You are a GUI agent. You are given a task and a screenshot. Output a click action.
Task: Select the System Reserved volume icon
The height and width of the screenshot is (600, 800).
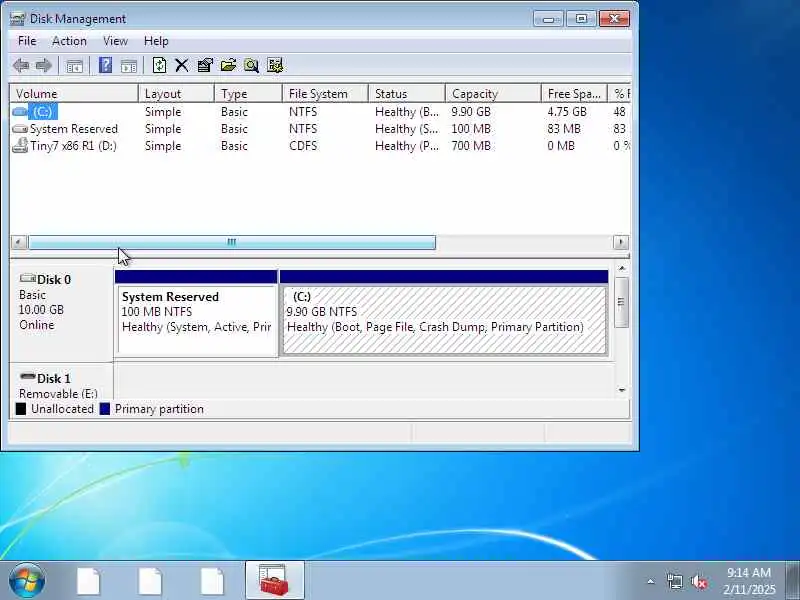tap(20, 129)
